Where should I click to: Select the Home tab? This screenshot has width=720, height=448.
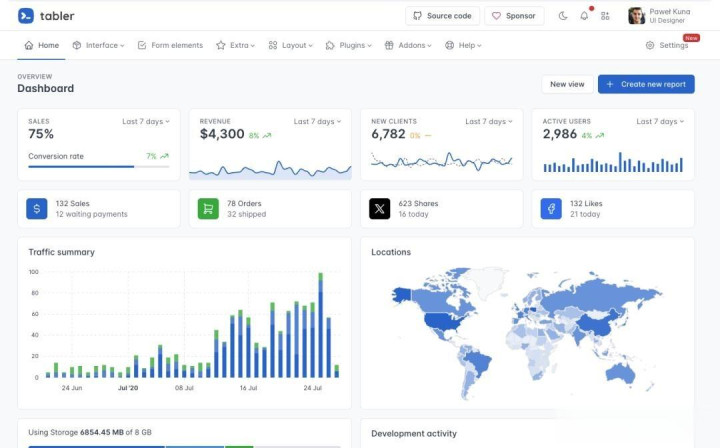pyautogui.click(x=41, y=45)
